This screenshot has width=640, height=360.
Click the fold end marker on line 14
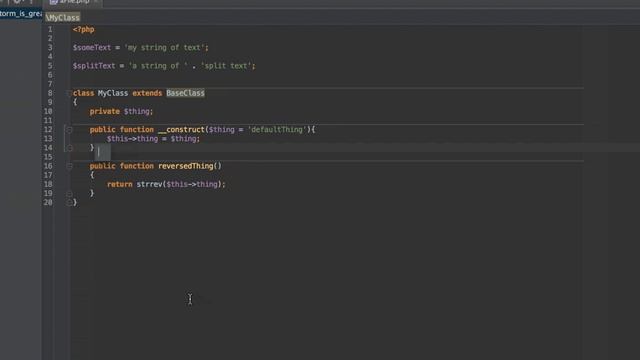tap(69, 148)
